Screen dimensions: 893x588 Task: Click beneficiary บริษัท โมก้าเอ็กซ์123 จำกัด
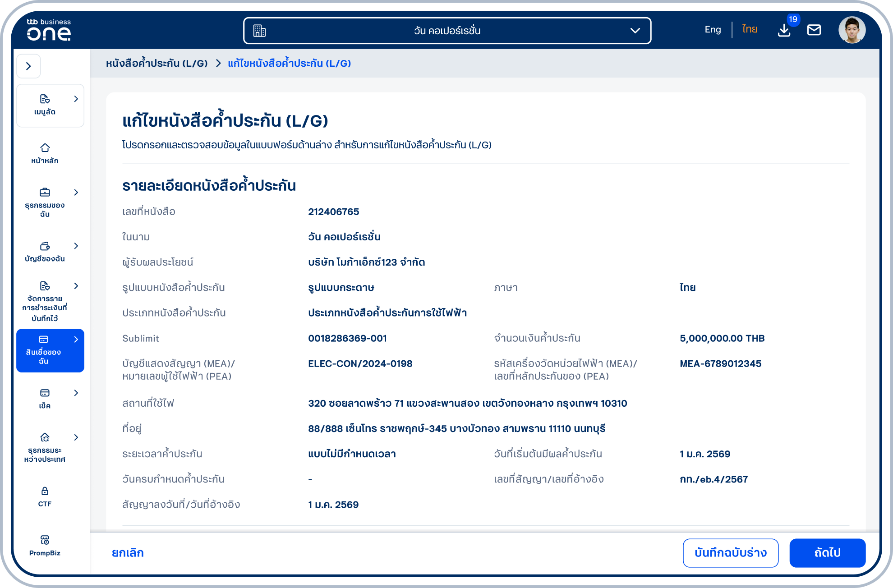tap(367, 262)
